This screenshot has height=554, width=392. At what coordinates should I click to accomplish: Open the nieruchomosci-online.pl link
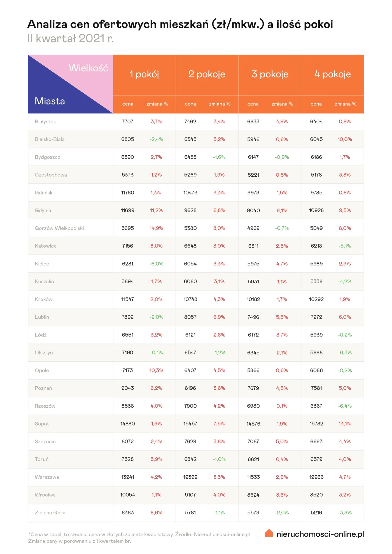point(320,534)
